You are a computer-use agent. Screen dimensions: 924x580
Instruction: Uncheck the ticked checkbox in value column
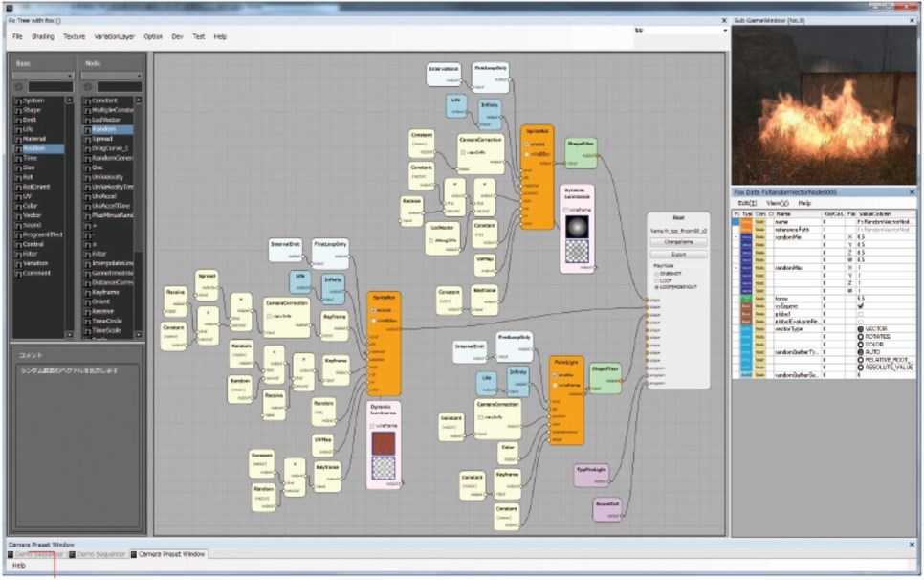point(860,306)
